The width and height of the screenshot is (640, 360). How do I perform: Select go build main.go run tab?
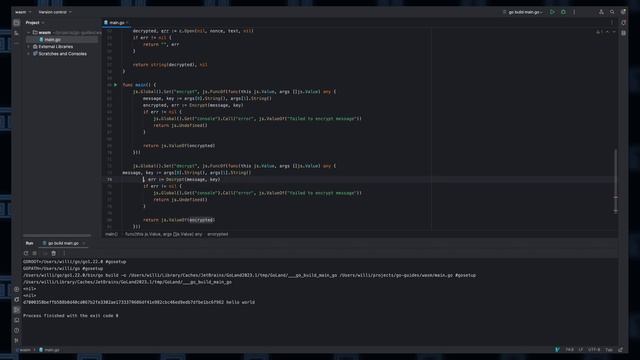coord(63,243)
